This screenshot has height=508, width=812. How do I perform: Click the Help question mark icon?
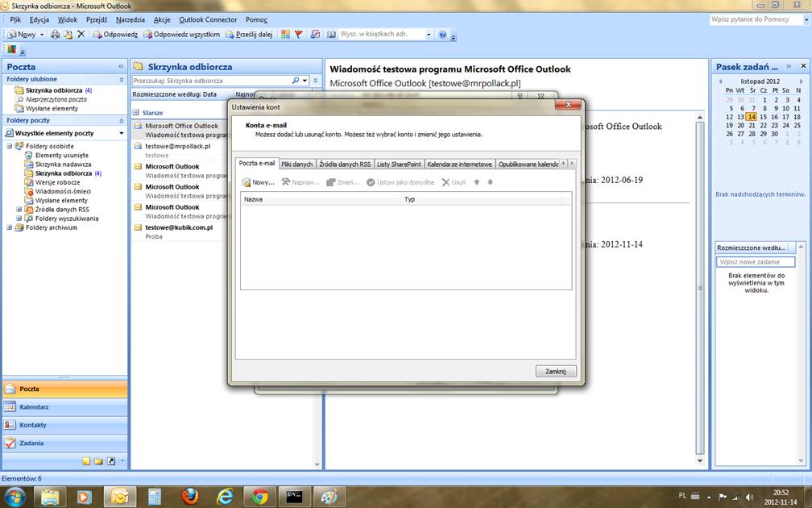pyautogui.click(x=442, y=35)
